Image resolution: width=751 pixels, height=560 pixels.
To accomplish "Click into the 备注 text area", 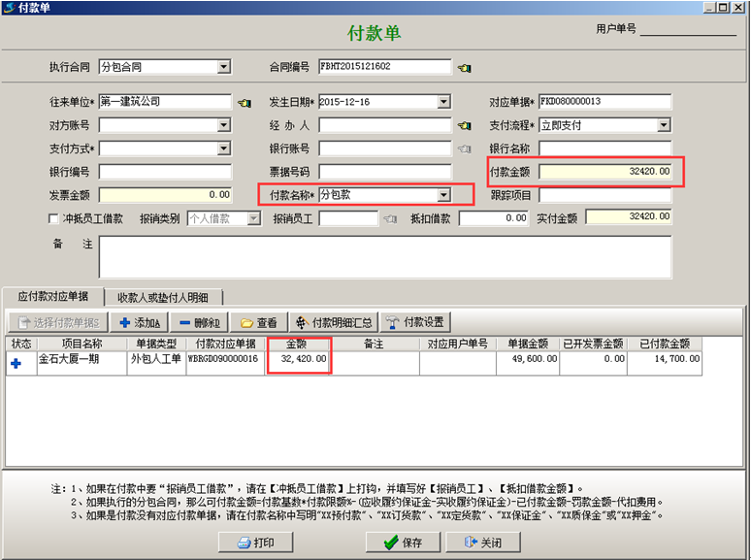I will tap(384, 256).
